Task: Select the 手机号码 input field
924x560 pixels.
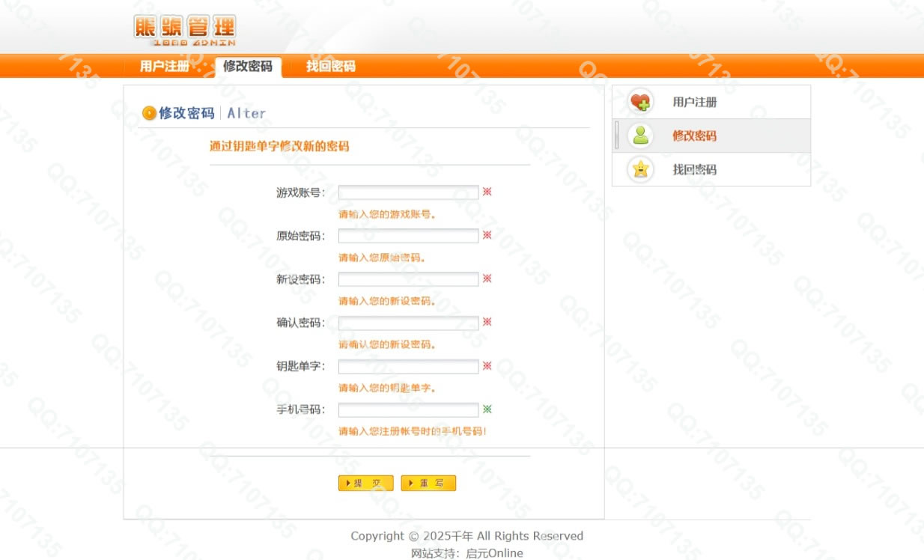Action: coord(408,410)
